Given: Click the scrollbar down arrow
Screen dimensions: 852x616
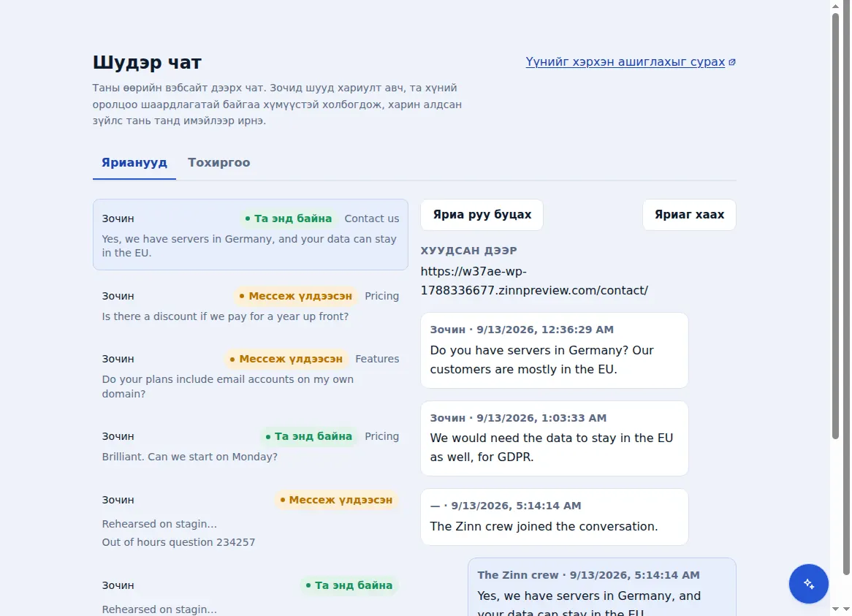Looking at the screenshot, I should [836, 609].
